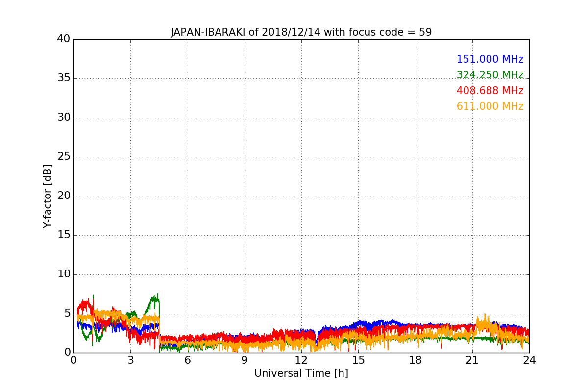Click the y-axis tick label 40
588x392 pixels.
pyautogui.click(x=64, y=39)
